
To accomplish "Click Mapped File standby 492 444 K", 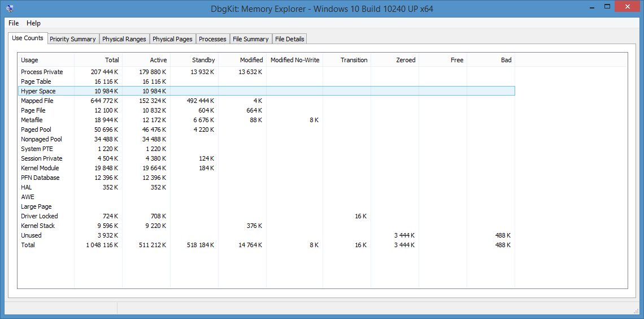I will coord(201,101).
